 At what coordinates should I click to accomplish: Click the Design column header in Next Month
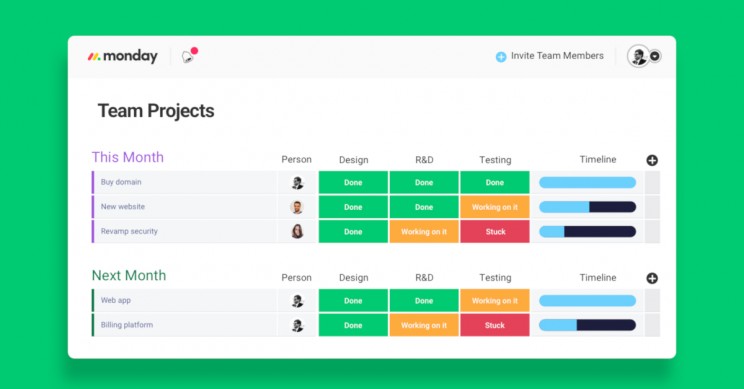353,278
